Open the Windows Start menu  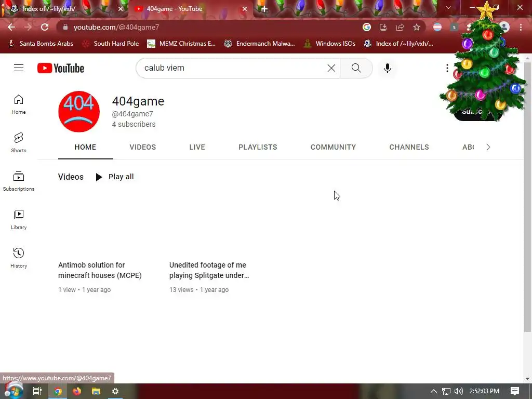pos(14,391)
